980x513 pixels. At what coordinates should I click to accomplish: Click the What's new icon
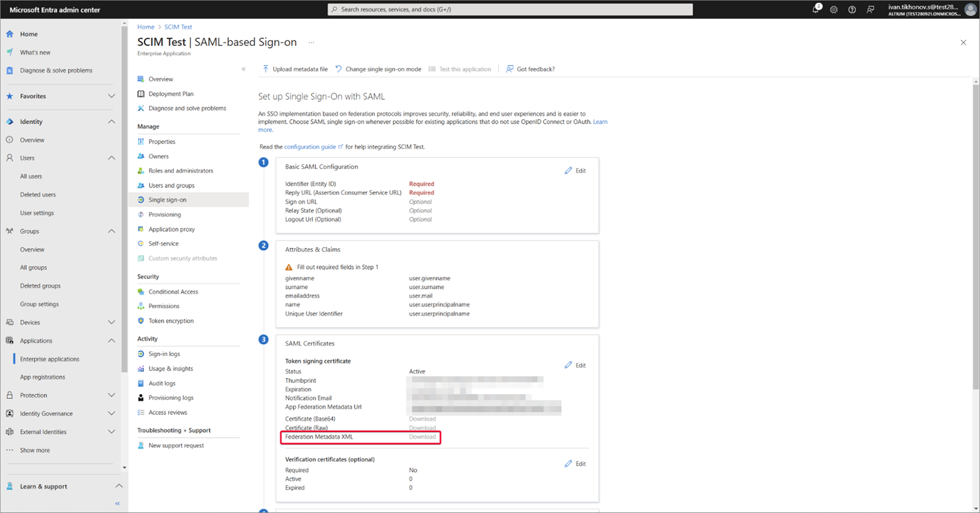pos(10,53)
